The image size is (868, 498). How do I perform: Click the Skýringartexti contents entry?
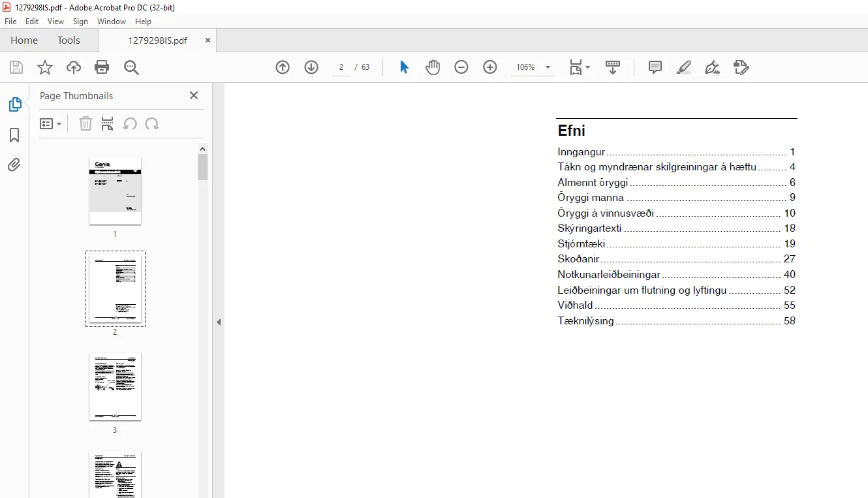676,228
